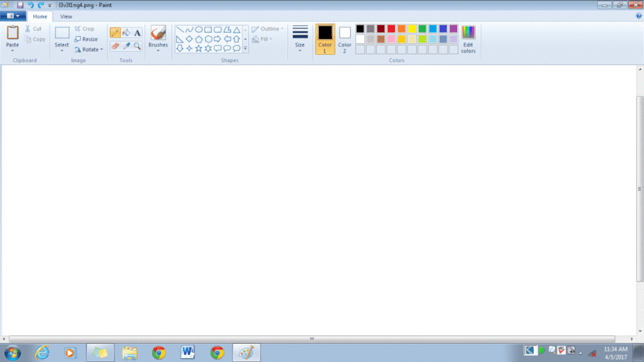Choose the Up arrow shape
The image size is (644, 362).
tap(236, 39)
